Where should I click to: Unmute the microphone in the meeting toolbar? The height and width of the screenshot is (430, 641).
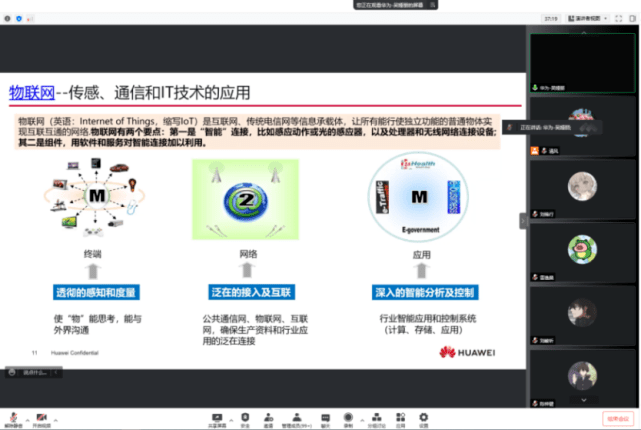click(x=13, y=419)
